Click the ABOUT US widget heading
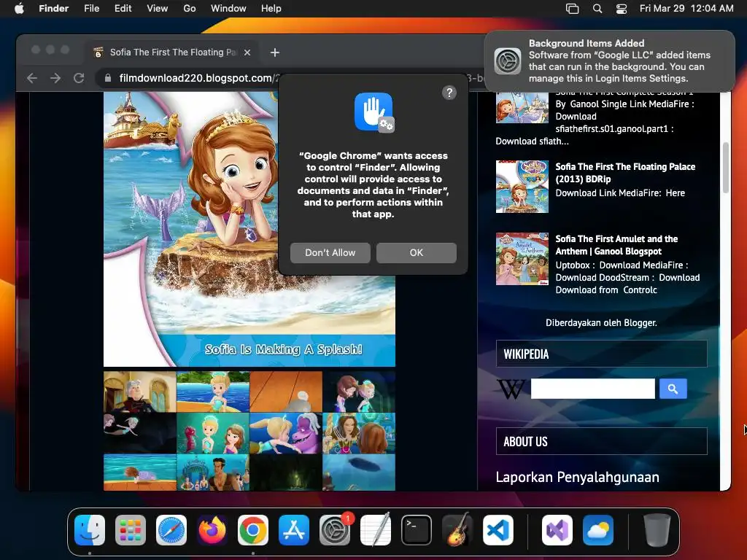Viewport: 747px width, 560px height. click(601, 441)
